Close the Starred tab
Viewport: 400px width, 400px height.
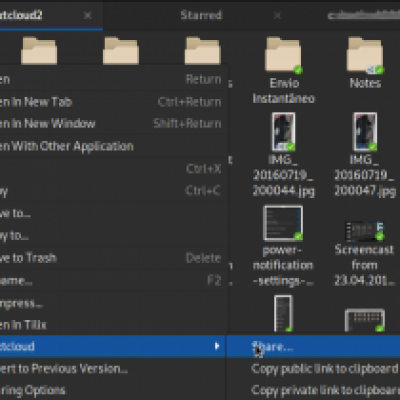(x=277, y=15)
